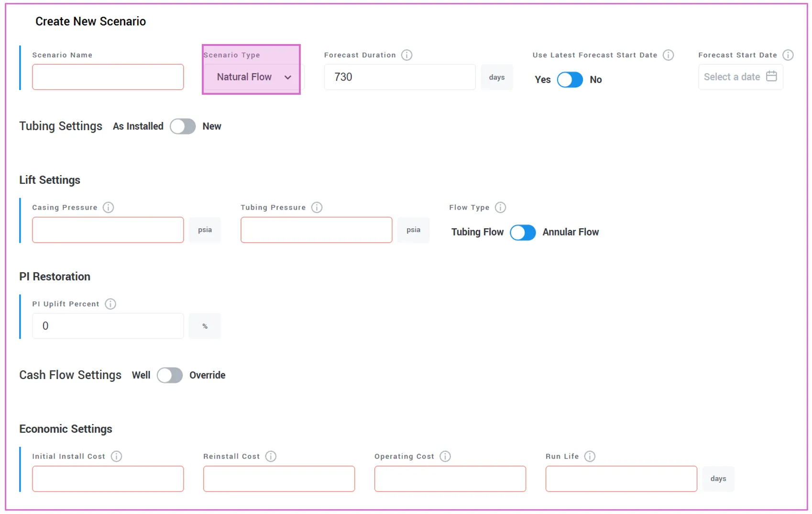This screenshot has height=514, width=812.
Task: Click the 'Create New Scenario' heading
Action: point(90,22)
